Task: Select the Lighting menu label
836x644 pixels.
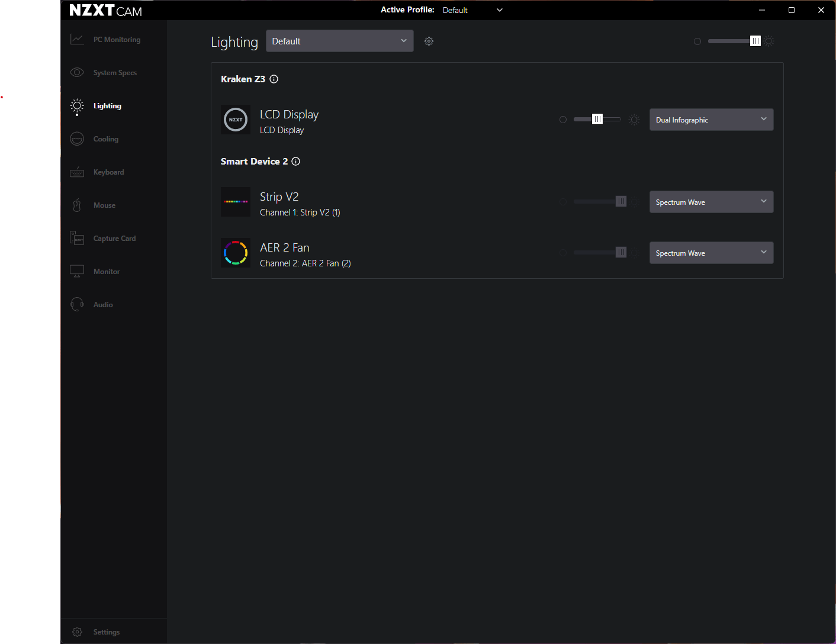Action: click(x=107, y=106)
